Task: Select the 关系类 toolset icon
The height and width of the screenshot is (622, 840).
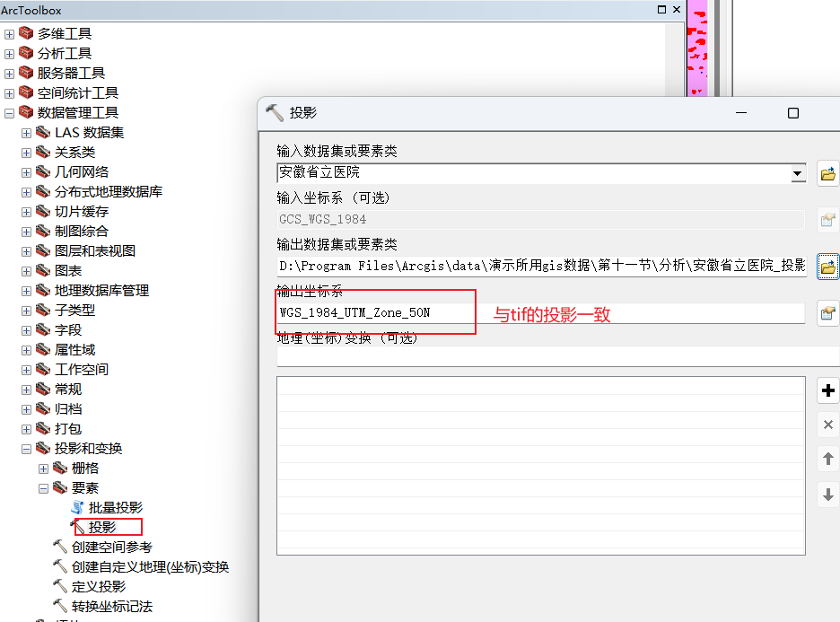Action: 43,153
